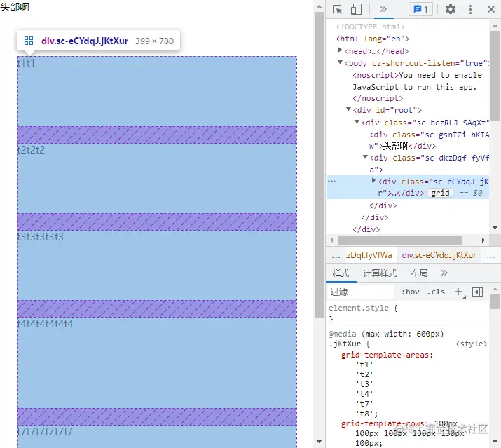Show more styles pane tabs chevron
The image size is (501, 448).
[444, 273]
